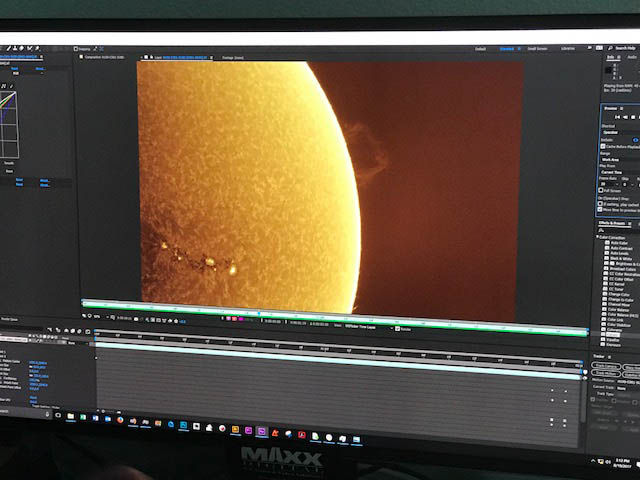Image resolution: width=640 pixels, height=480 pixels.
Task: Select the Small Screen workspace
Action: pos(537,47)
